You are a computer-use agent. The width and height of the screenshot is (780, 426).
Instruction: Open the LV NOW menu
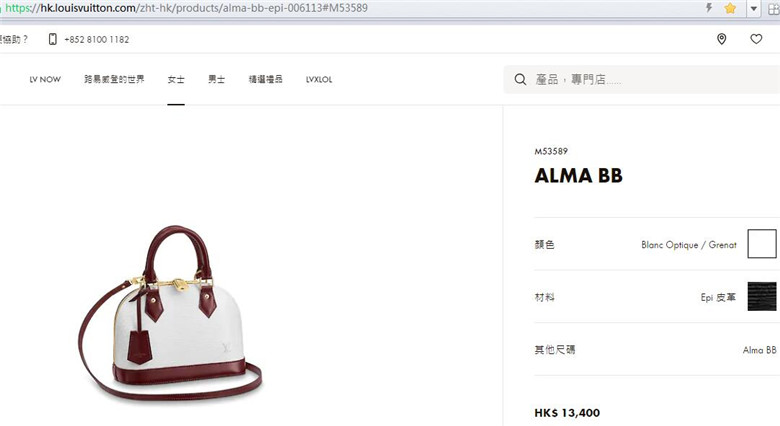[45, 79]
